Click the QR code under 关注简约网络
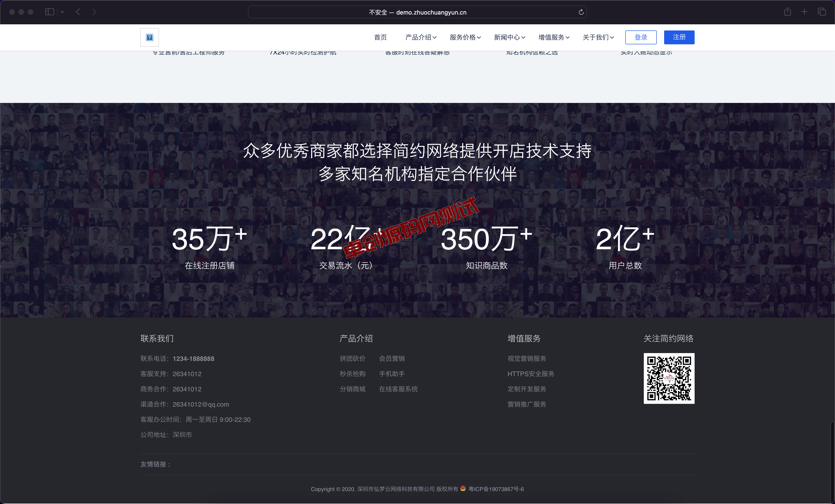This screenshot has width=835, height=504. 669,378
